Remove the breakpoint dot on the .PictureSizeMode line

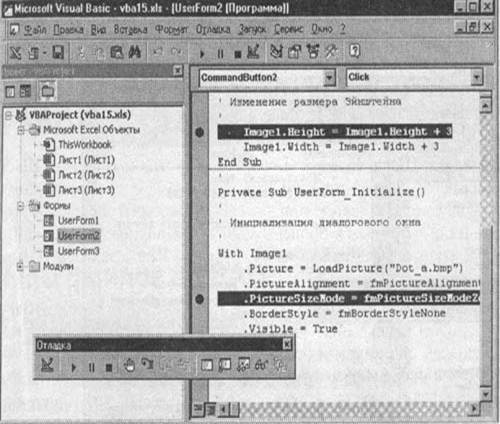tap(199, 299)
